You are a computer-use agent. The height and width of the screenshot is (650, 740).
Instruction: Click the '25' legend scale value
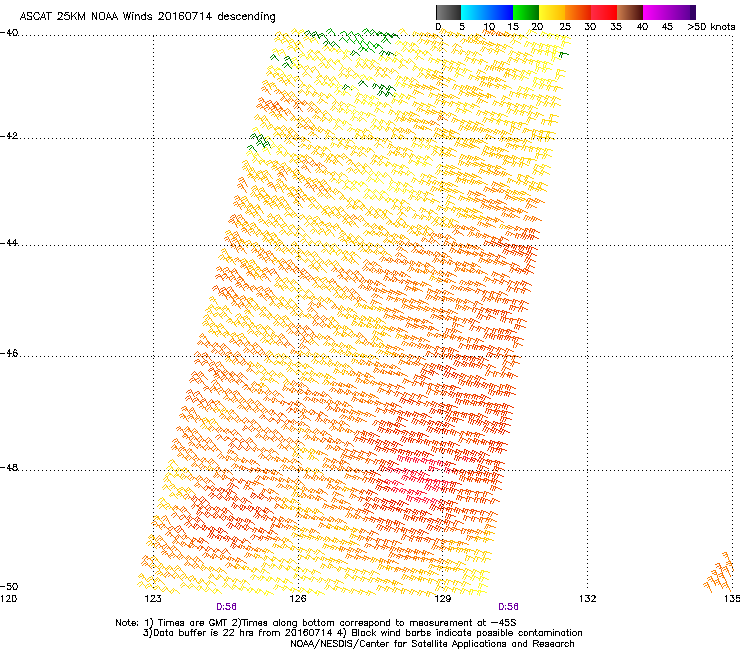point(565,27)
